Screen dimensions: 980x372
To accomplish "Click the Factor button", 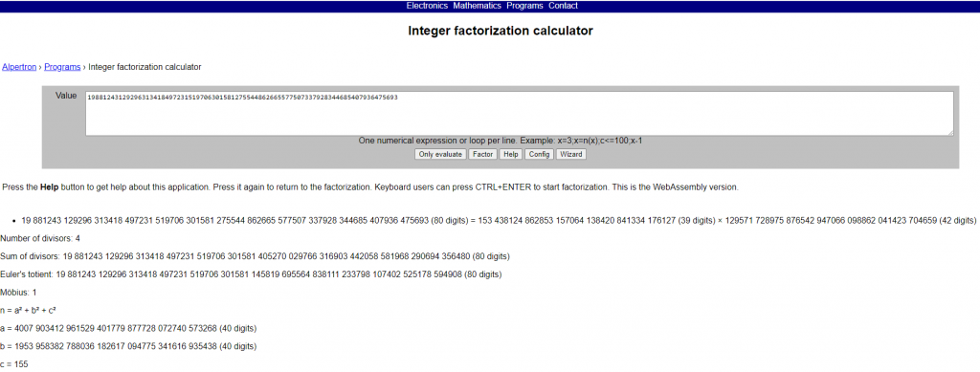I will [x=482, y=154].
